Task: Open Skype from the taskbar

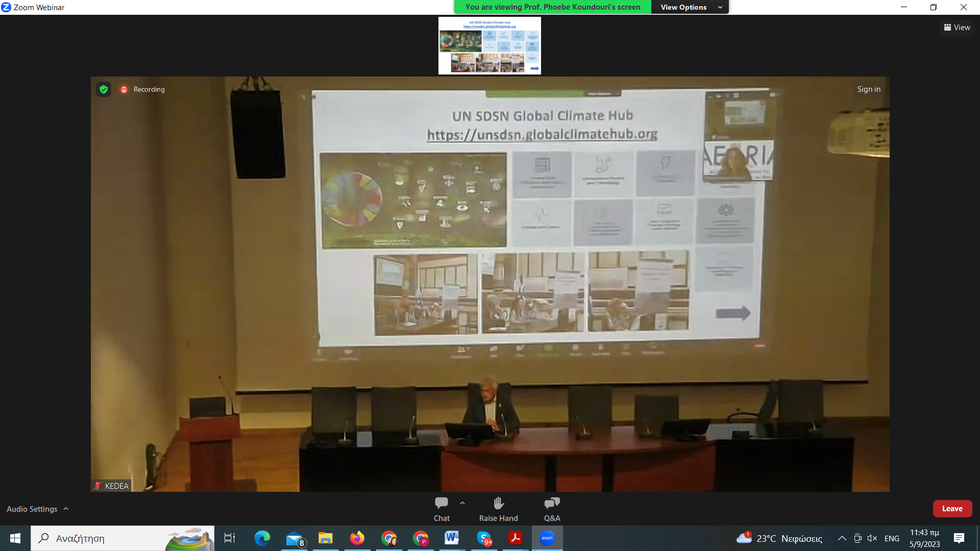Action: coord(484,538)
